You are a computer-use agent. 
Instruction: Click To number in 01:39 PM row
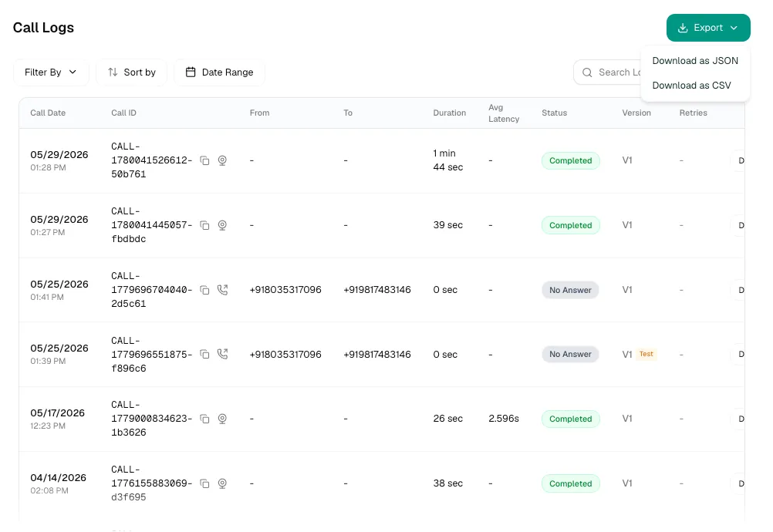click(x=377, y=354)
